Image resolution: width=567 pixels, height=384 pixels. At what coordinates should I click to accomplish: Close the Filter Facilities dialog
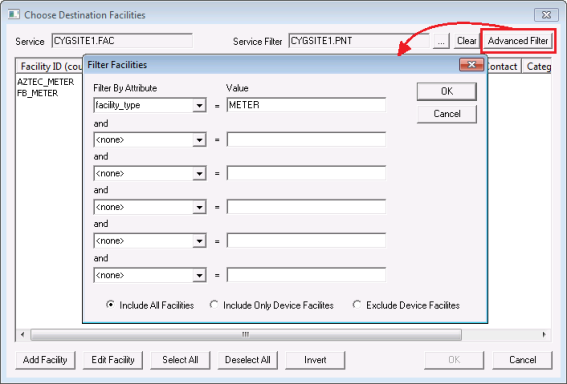[x=472, y=65]
